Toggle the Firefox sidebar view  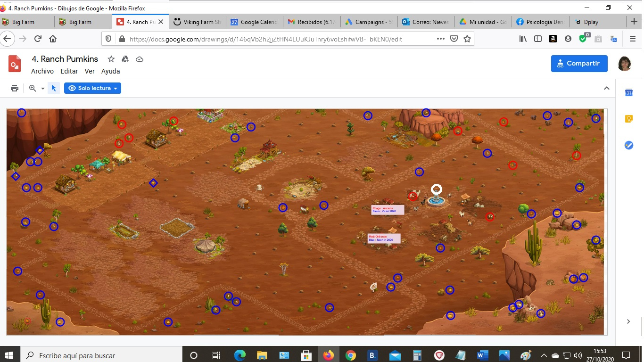538,39
